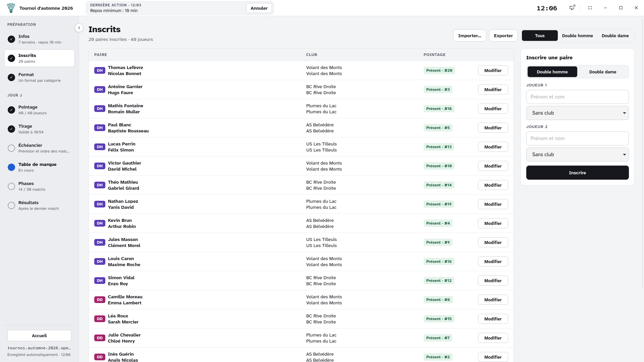Select Double dame in registration form
The image size is (644, 362).
pyautogui.click(x=602, y=72)
